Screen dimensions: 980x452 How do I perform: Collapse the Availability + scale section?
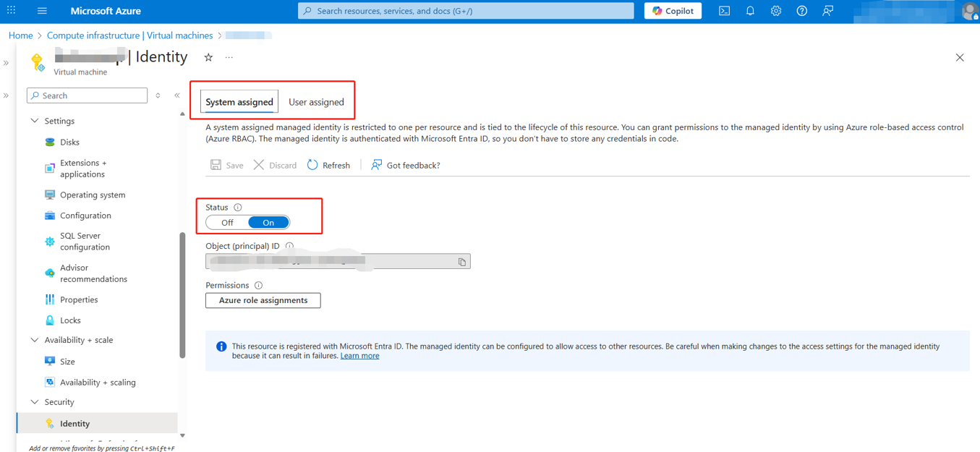pos(35,340)
